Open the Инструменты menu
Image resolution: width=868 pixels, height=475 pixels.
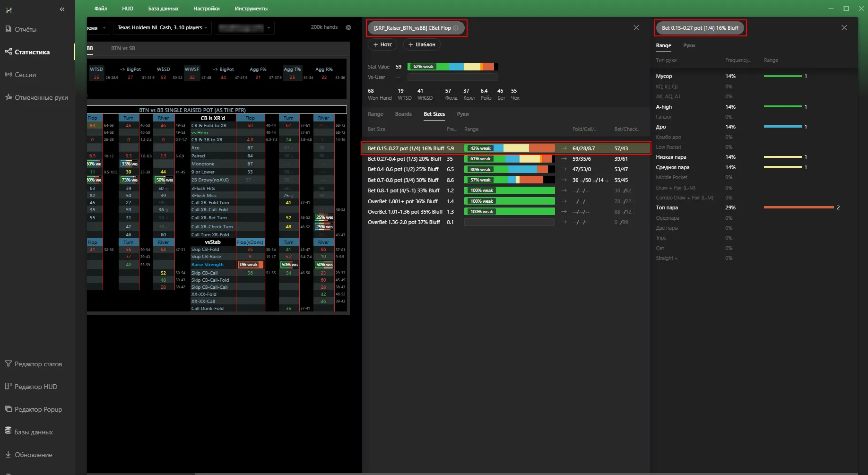click(x=251, y=9)
